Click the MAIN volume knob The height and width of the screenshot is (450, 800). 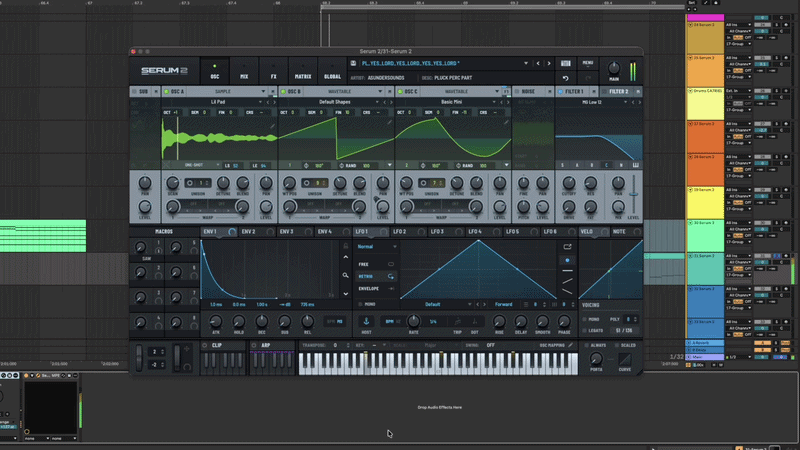pyautogui.click(x=614, y=68)
